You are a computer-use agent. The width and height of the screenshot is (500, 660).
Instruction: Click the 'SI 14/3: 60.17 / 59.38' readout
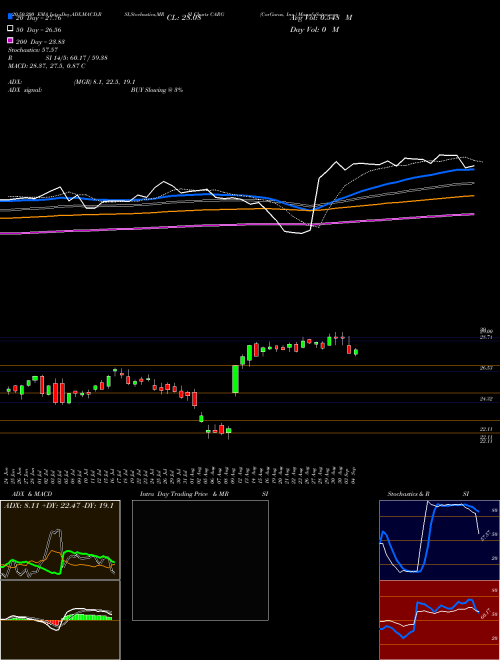coord(76,58)
